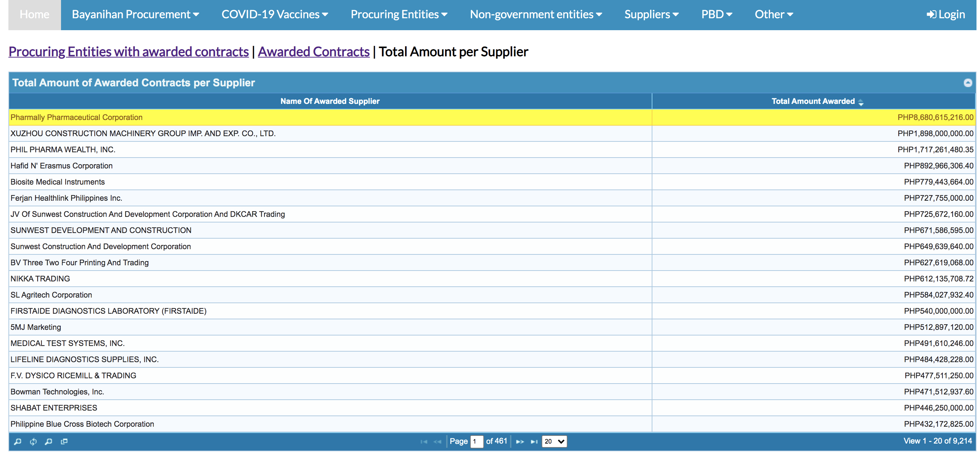980x459 pixels.
Task: Select the Hafid N' Erasmus Corporation row
Action: click(492, 166)
